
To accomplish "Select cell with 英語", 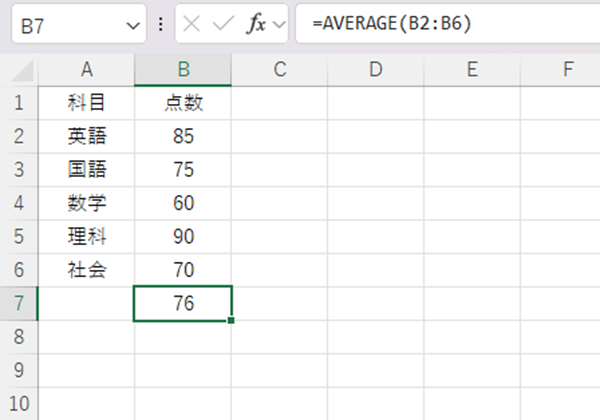I will (x=86, y=136).
